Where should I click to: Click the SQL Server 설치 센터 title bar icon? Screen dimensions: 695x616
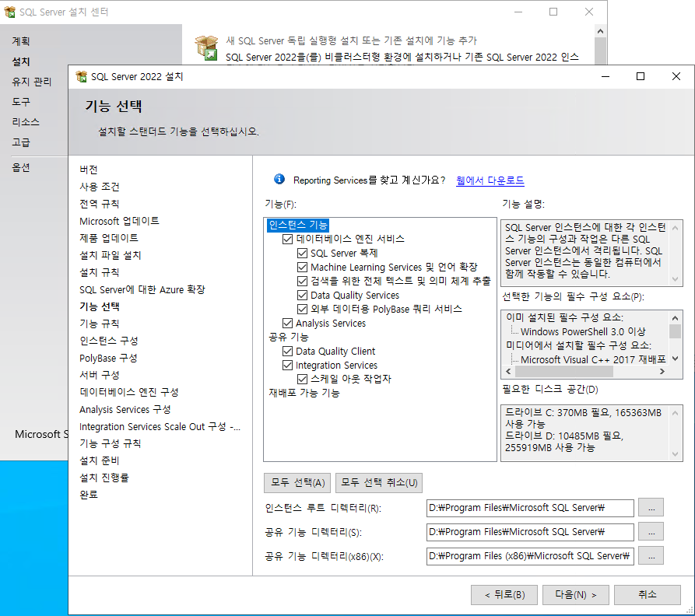(9, 12)
